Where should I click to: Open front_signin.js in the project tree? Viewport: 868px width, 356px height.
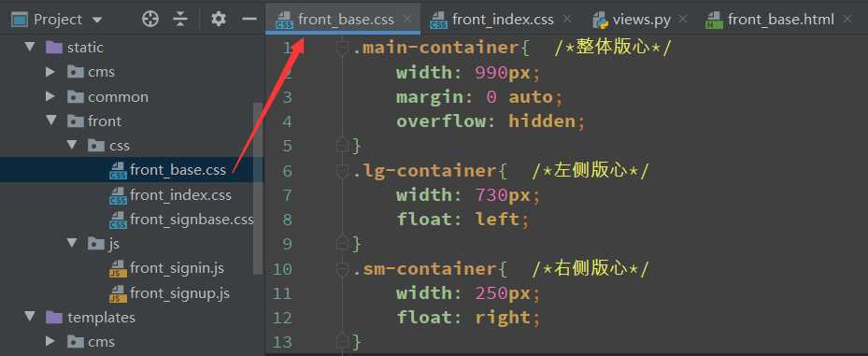click(x=177, y=268)
